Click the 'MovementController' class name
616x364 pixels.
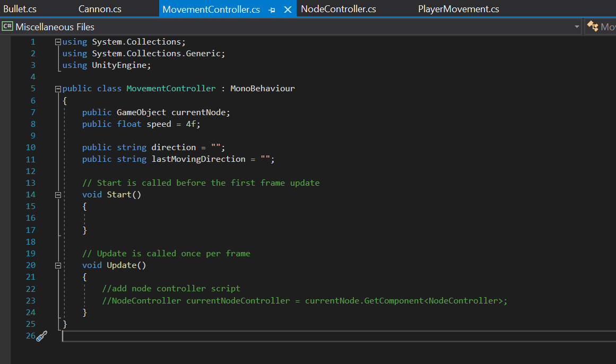171,89
